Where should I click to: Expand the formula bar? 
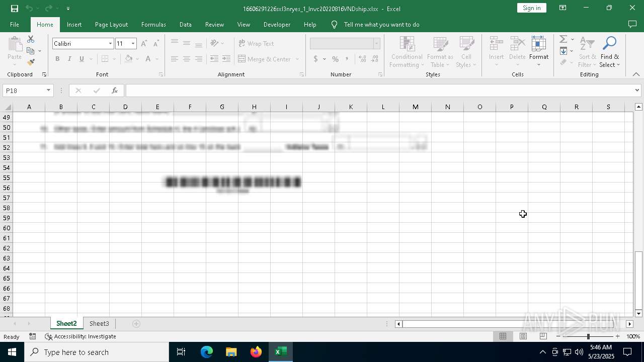tap(637, 90)
